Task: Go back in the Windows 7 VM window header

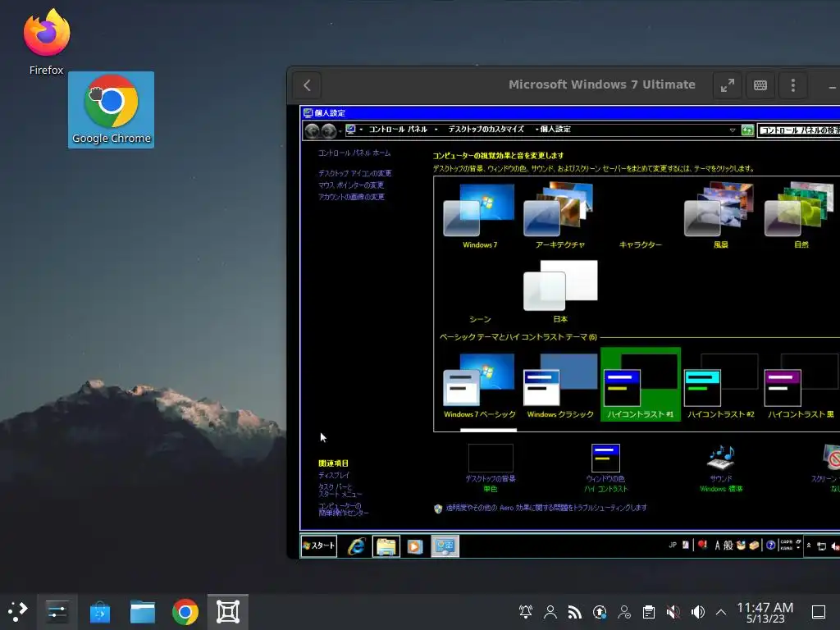Action: click(x=307, y=85)
